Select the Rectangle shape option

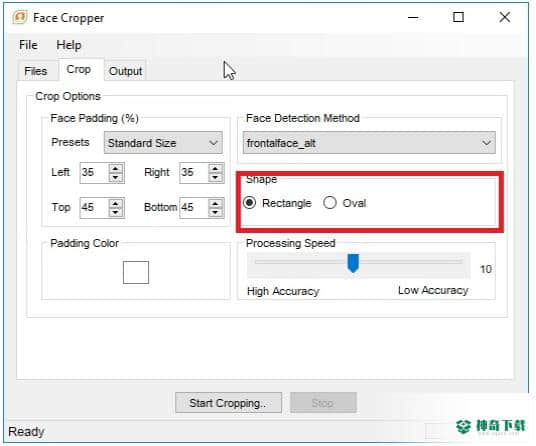[250, 203]
